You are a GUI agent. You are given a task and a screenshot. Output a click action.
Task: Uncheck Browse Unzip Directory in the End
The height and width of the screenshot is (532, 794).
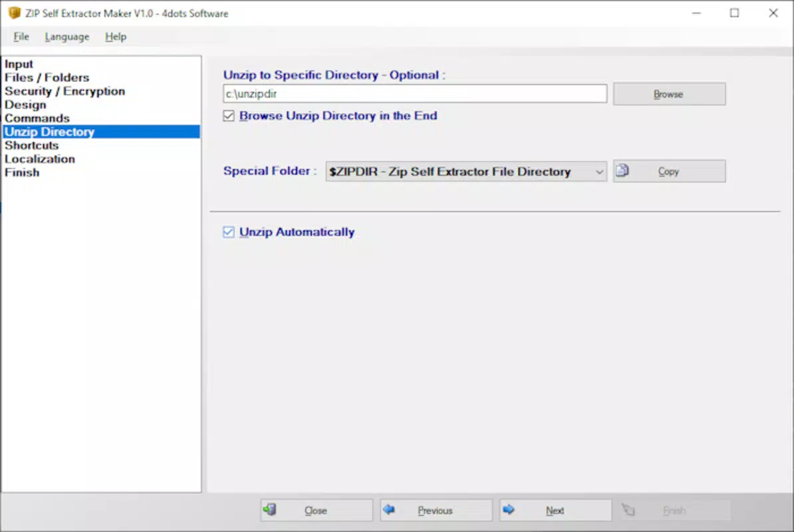click(228, 116)
